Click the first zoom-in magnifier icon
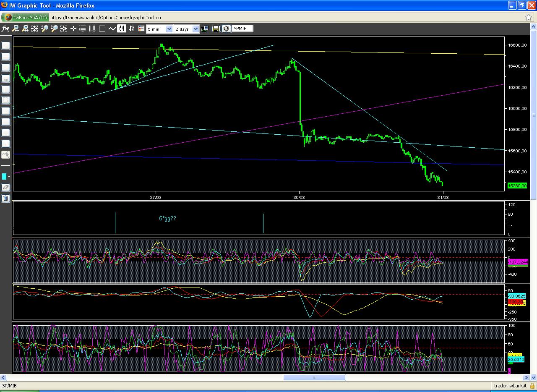The image size is (537, 392). (x=16, y=29)
